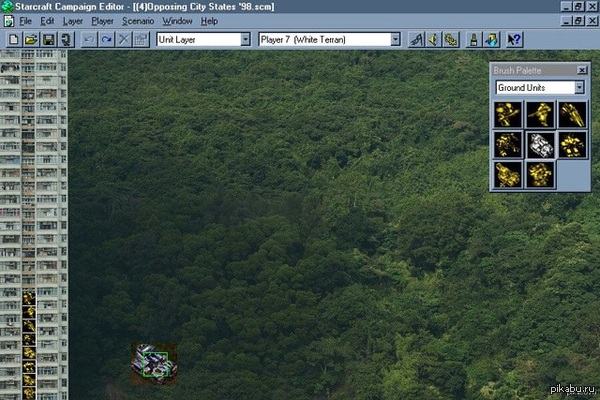Open the Player menu
Viewport: 600px width, 400px height.
102,20
